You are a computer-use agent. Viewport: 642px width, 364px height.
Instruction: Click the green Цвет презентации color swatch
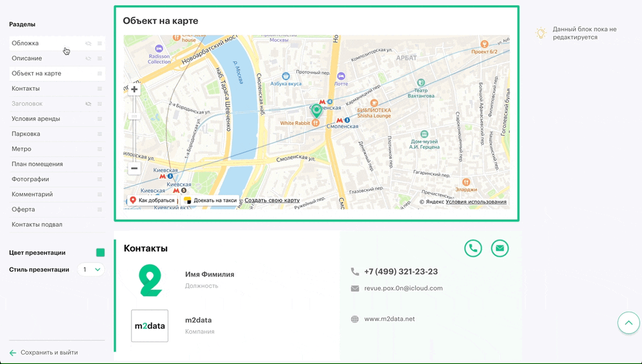coord(100,252)
